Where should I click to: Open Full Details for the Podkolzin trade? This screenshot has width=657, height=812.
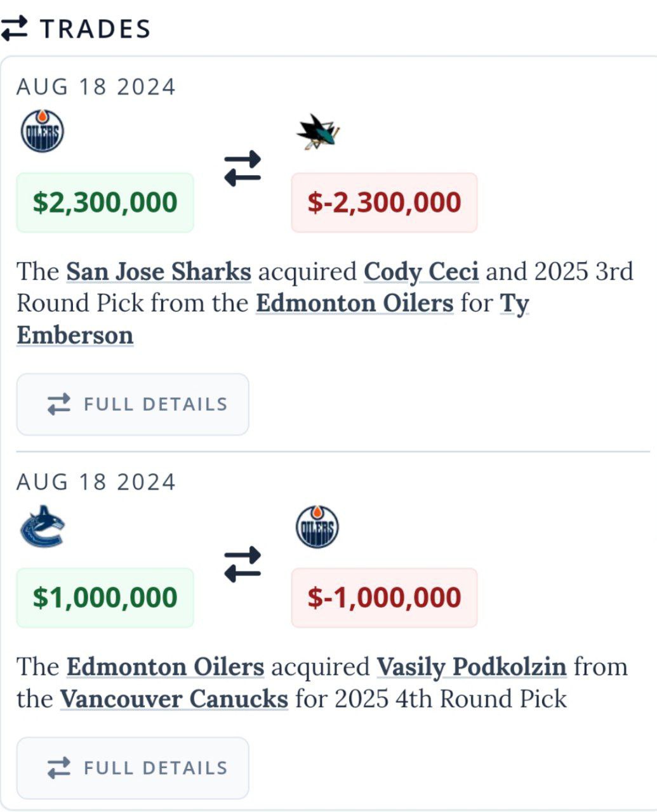[x=133, y=768]
